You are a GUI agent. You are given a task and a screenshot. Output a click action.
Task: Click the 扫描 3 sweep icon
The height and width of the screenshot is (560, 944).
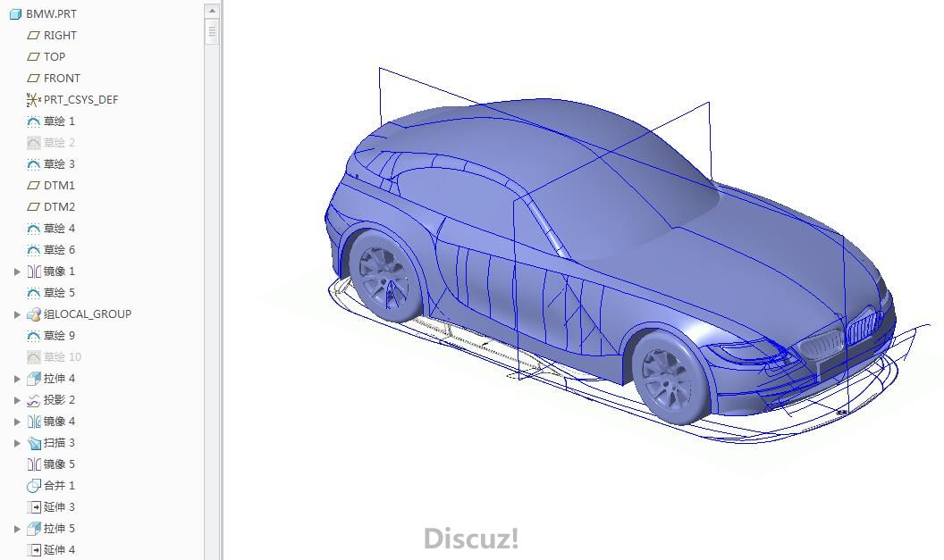tap(34, 443)
